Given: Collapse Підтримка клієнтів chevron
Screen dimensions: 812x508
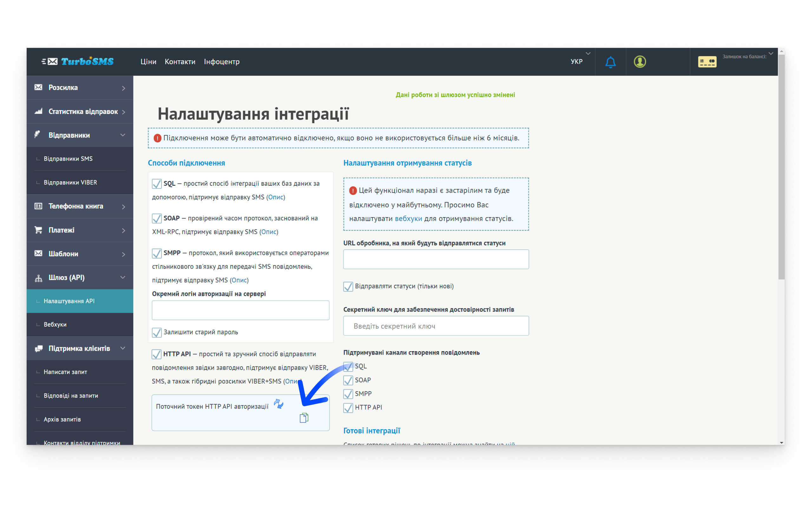Looking at the screenshot, I should pos(123,348).
